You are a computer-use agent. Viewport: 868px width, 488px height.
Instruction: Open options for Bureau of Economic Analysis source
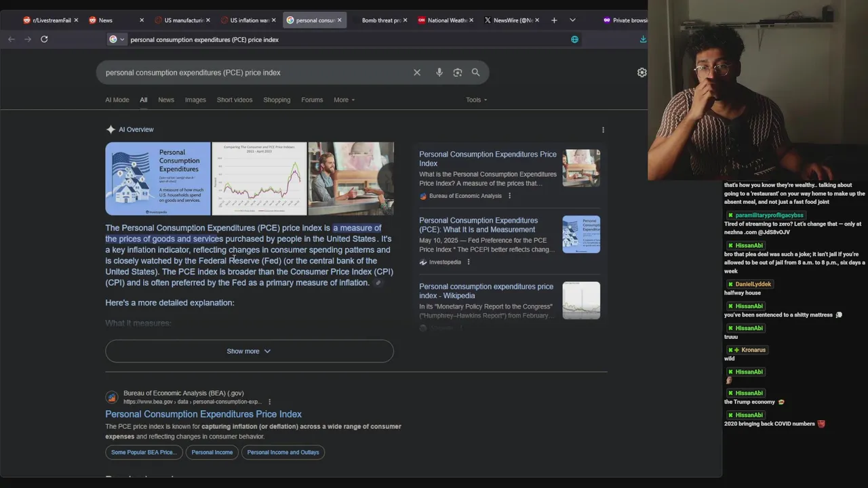[x=509, y=196]
